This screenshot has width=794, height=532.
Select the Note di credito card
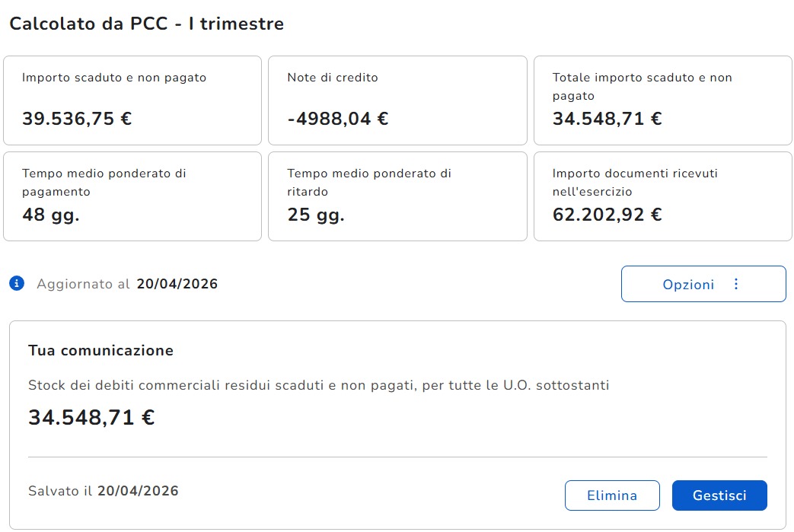[x=397, y=100]
